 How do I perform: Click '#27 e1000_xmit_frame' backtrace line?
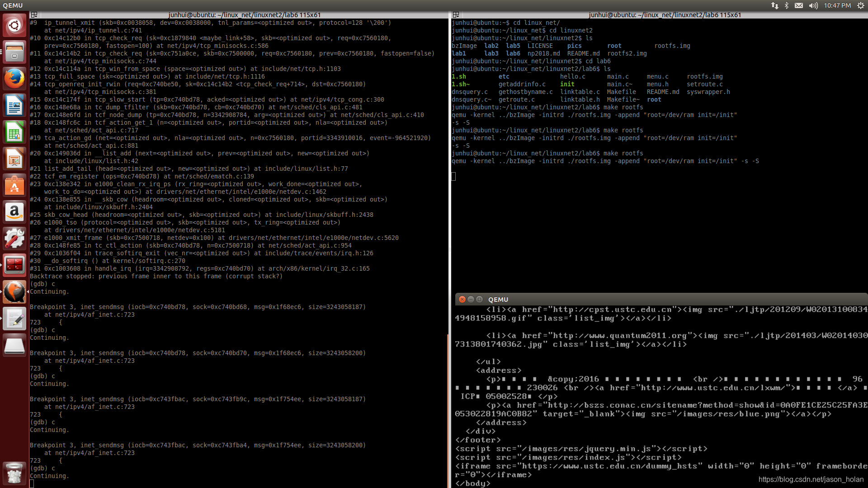(214, 238)
